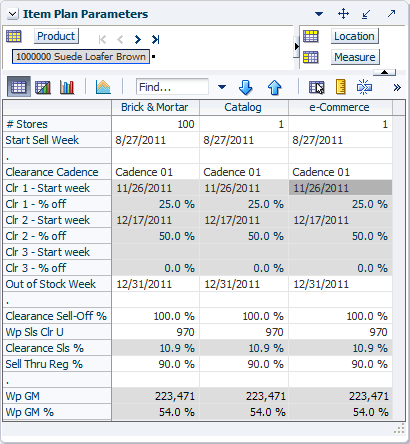
Task: Select the e-Commerce column header
Action: pyautogui.click(x=340, y=107)
